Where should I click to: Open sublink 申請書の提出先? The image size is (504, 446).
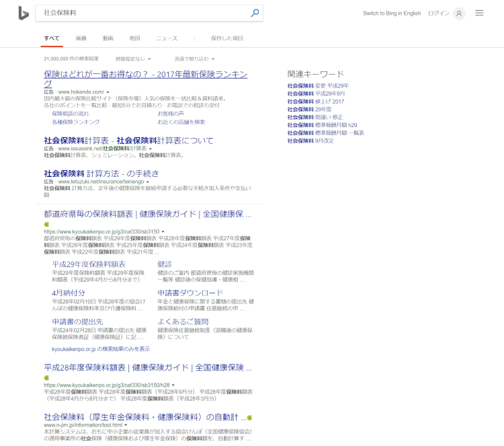(77, 322)
